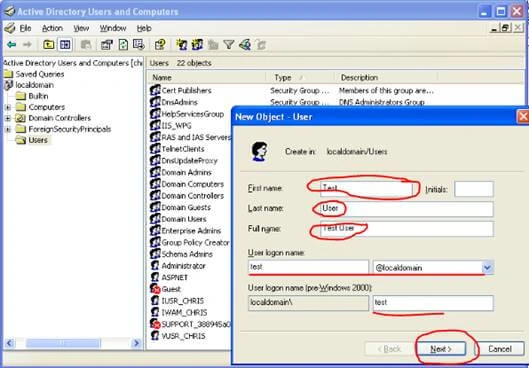Image resolution: width=529 pixels, height=368 pixels.
Task: Click the Guest disabled user icon
Action: click(155, 289)
